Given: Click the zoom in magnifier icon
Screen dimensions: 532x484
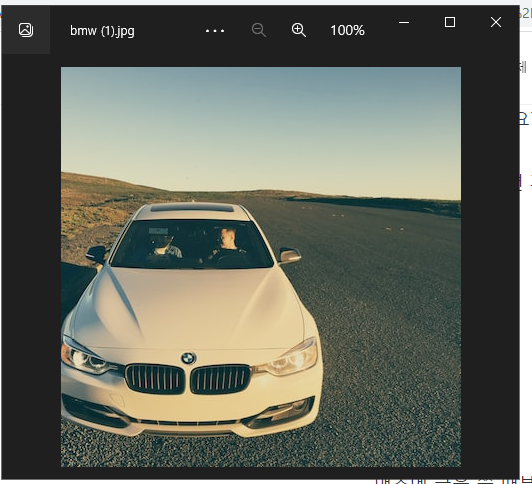Looking at the screenshot, I should tap(299, 30).
